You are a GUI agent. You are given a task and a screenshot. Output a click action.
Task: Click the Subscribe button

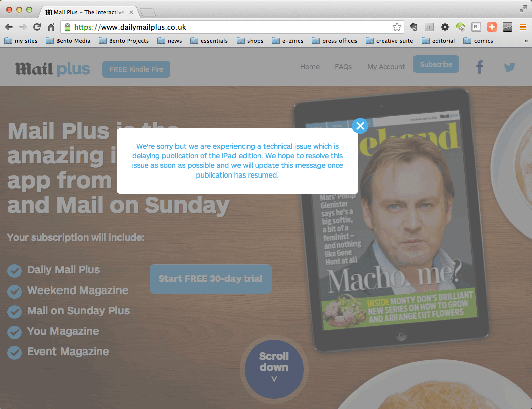[x=436, y=64]
